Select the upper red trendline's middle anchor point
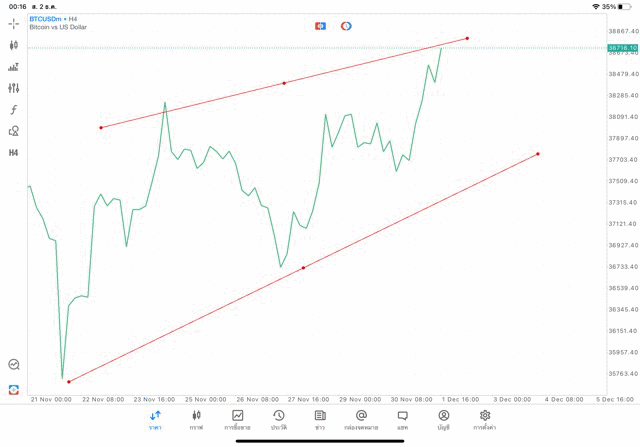The height and width of the screenshot is (447, 640). click(284, 83)
